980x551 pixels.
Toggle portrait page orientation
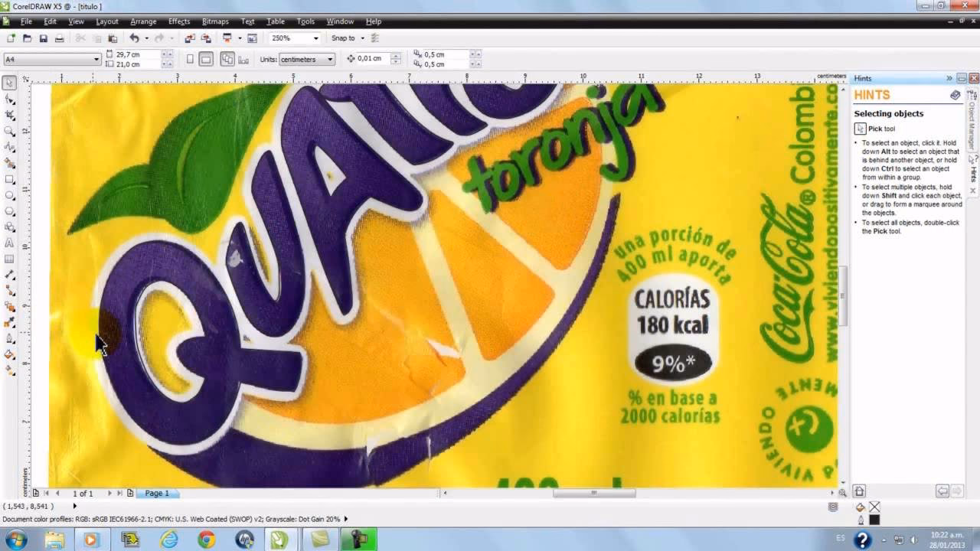(189, 58)
